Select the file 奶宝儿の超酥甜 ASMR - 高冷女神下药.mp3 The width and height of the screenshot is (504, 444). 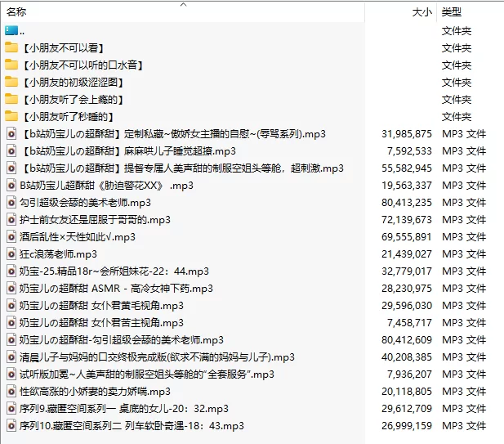pos(116,289)
